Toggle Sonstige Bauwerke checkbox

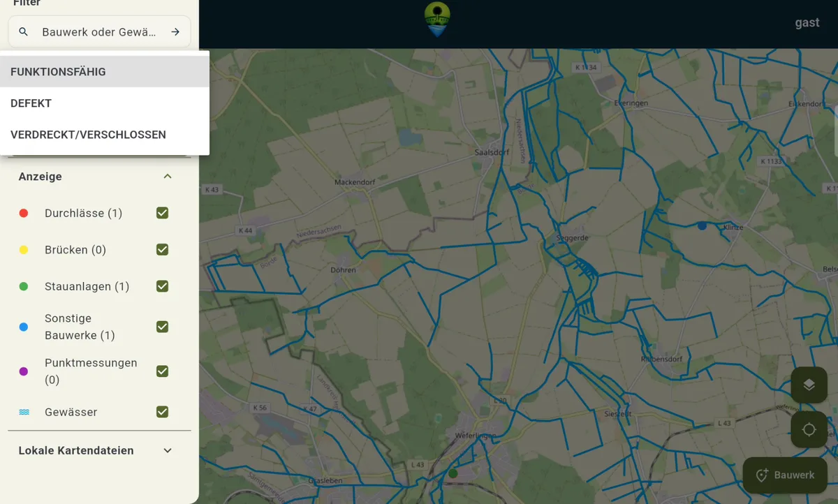coord(163,327)
